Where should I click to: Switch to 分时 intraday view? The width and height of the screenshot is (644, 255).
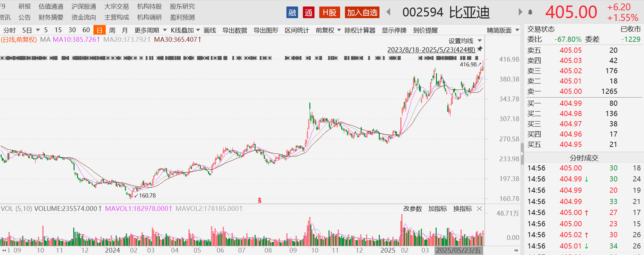coord(9,30)
